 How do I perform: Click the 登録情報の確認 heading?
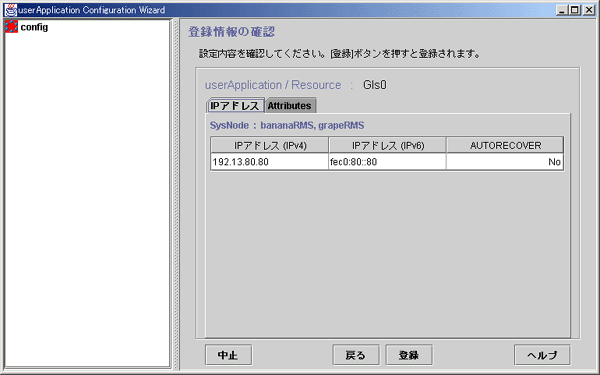(x=232, y=32)
